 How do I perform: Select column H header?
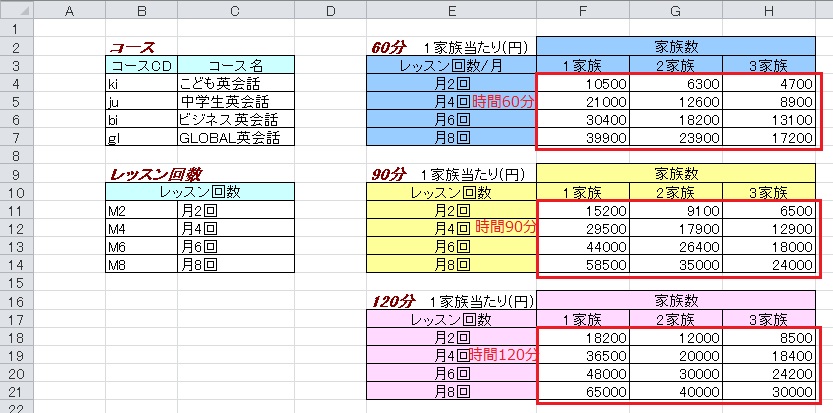point(769,10)
